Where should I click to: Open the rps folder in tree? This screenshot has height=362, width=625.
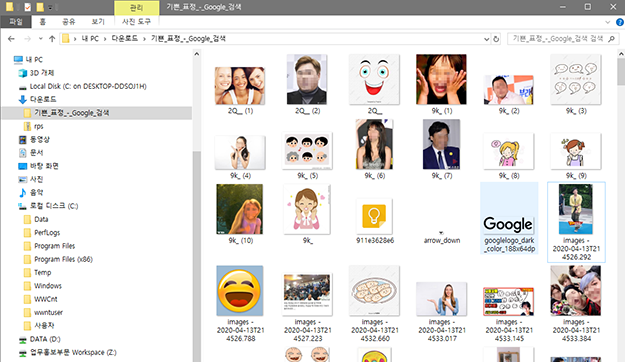39,126
